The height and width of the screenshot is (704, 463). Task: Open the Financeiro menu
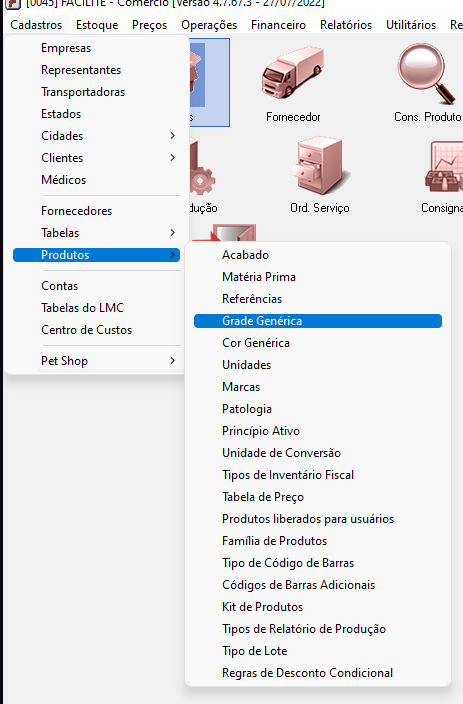tap(278, 25)
